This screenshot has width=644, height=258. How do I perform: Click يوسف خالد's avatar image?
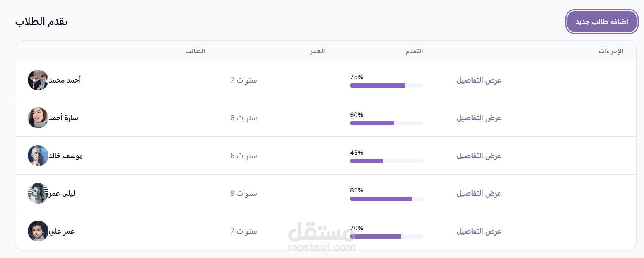pyautogui.click(x=38, y=156)
